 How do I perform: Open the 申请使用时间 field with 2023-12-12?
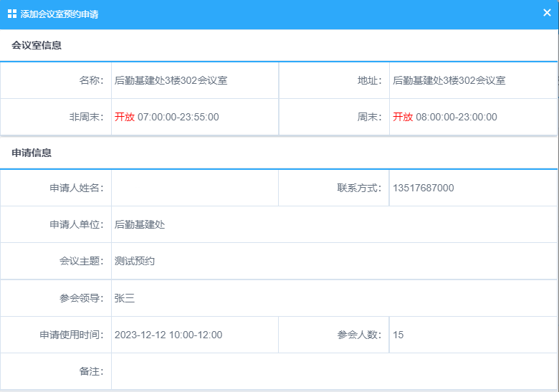[x=194, y=335]
